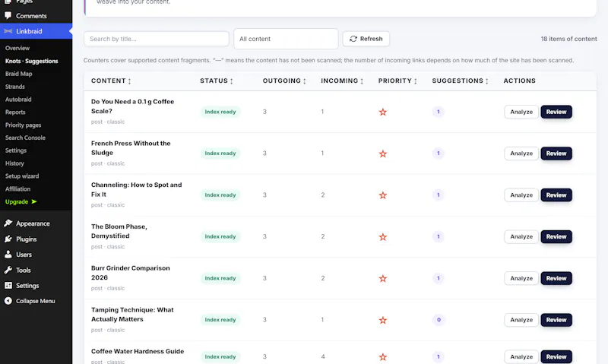Toggle priority star for Tamping Technique post

[x=383, y=320]
